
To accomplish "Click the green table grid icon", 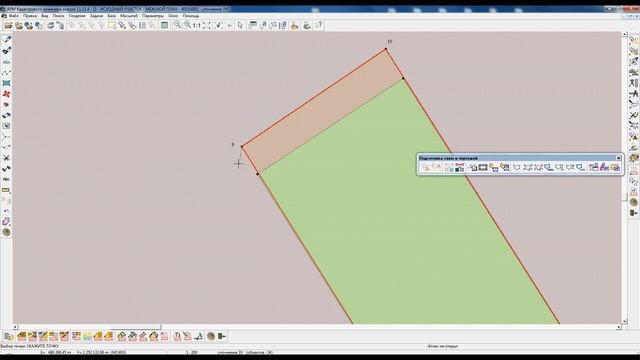I will [x=164, y=25].
